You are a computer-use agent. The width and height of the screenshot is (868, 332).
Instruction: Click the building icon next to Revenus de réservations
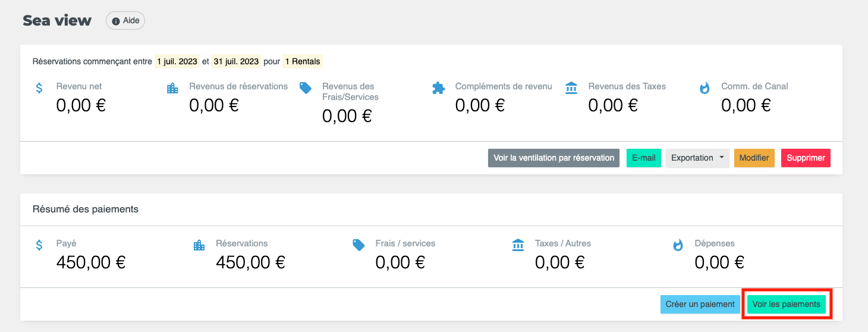click(x=172, y=88)
